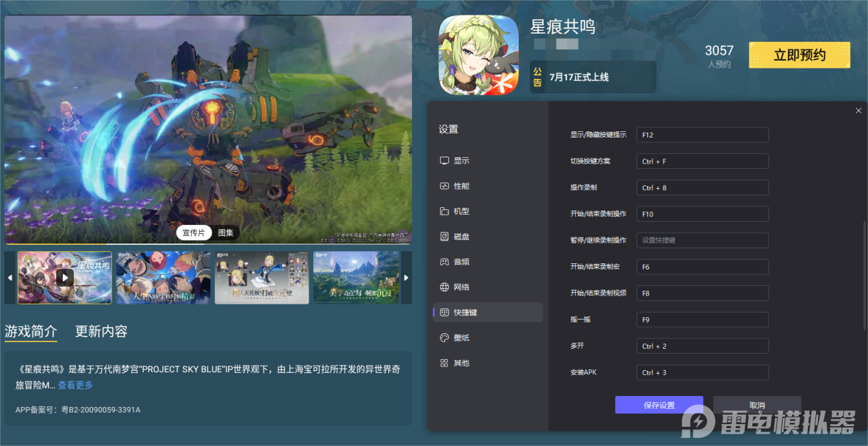Image resolution: width=868 pixels, height=446 pixels.
Task: Open the 性能 settings section
Action: click(461, 185)
